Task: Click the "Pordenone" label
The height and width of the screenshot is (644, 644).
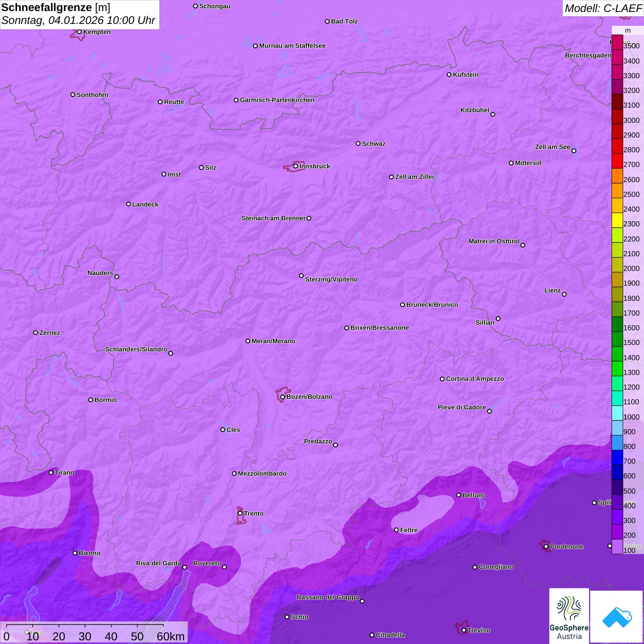Action: click(x=567, y=546)
